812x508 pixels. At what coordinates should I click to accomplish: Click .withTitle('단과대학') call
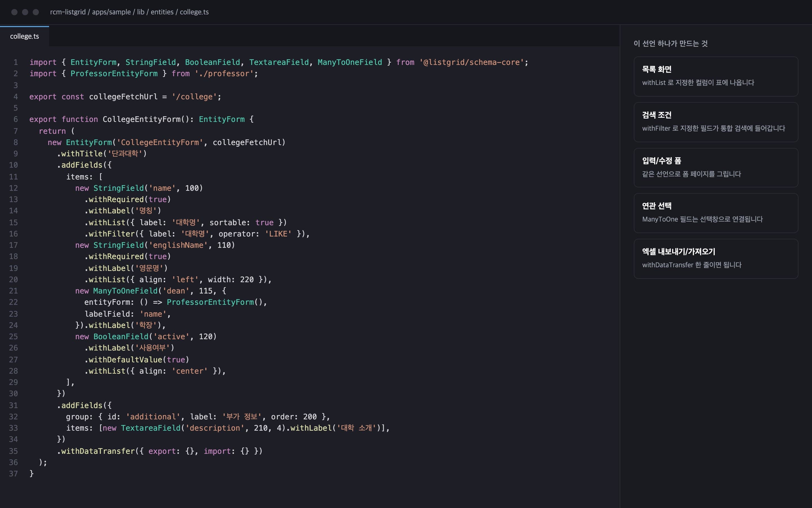[x=102, y=154]
